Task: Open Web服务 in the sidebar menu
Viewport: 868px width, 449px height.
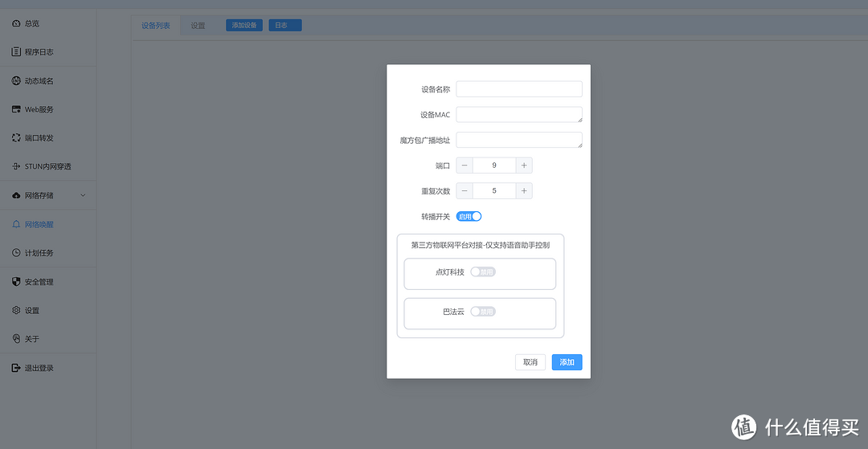Action: pos(47,109)
